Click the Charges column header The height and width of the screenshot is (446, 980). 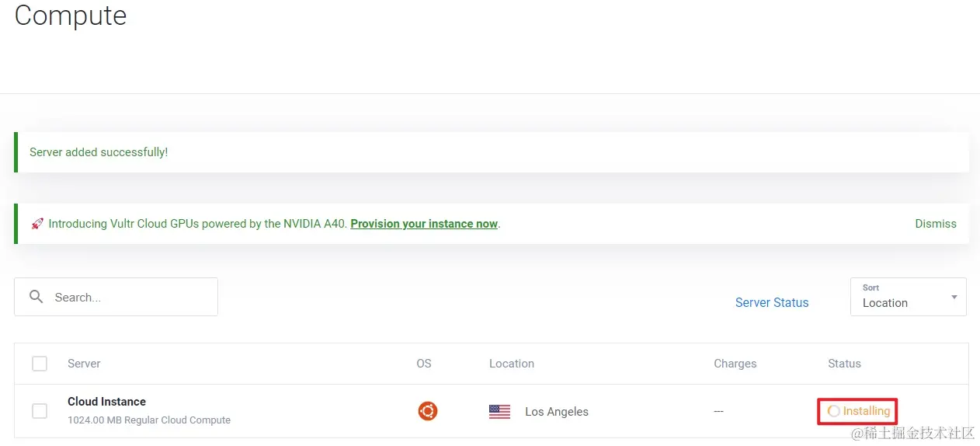[735, 364]
